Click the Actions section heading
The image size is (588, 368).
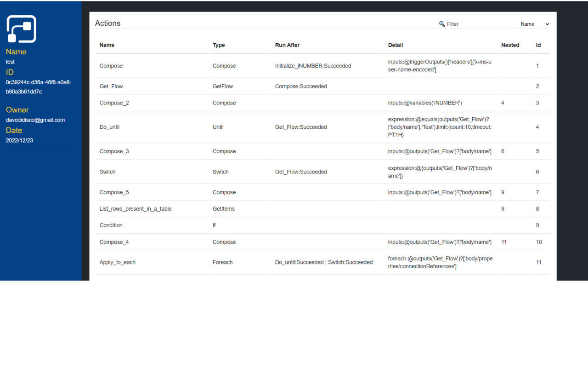point(108,23)
